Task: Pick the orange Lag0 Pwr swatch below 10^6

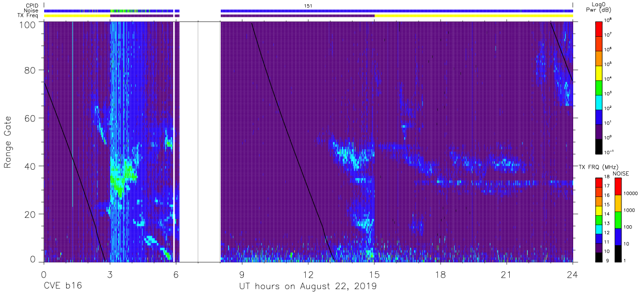Action: point(599,58)
